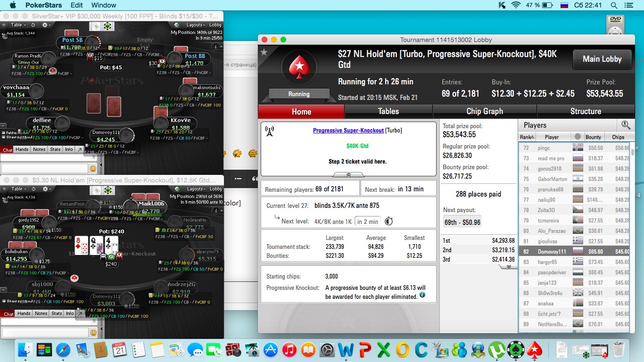The width and height of the screenshot is (644, 362).
Task: Click Lobby button in SilverStar+ table
Action: (215, 25)
